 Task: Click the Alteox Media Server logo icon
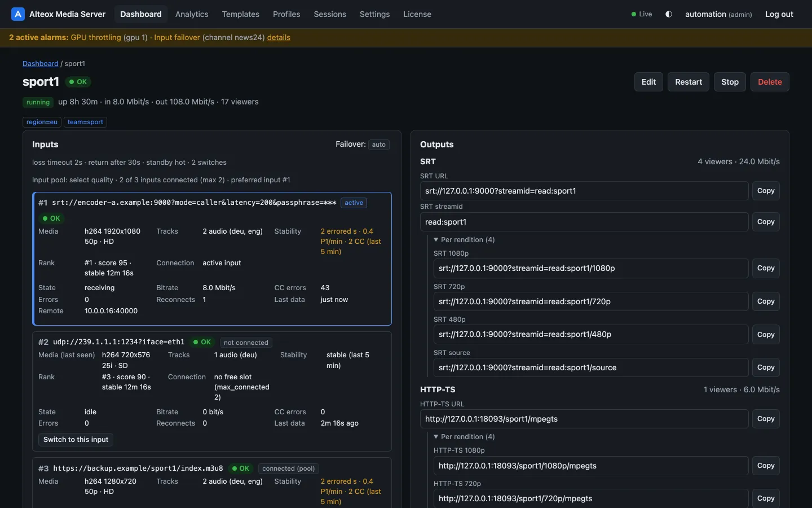pos(18,14)
